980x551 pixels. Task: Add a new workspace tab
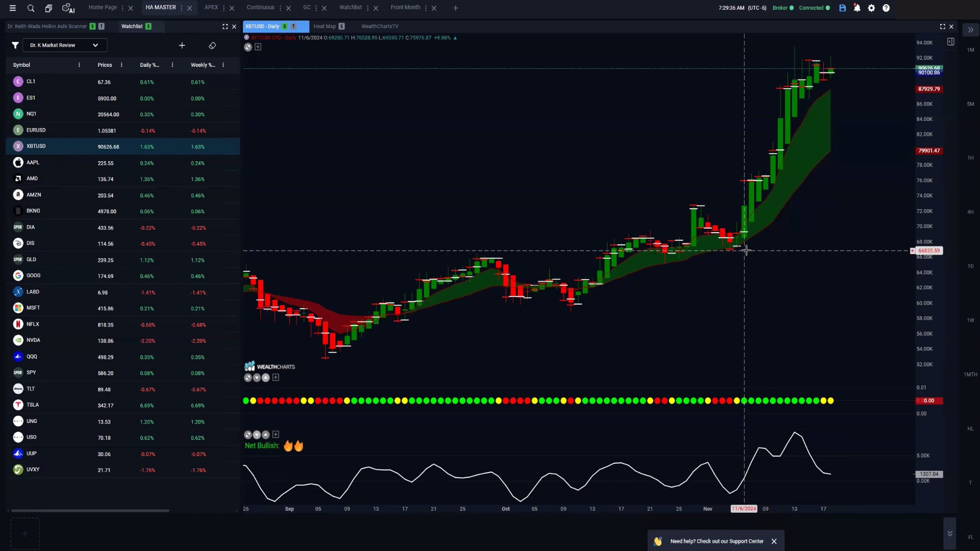click(x=456, y=8)
